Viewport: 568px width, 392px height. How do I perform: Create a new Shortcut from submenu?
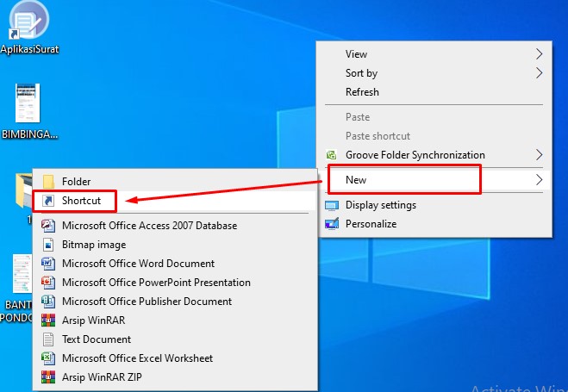click(175, 201)
